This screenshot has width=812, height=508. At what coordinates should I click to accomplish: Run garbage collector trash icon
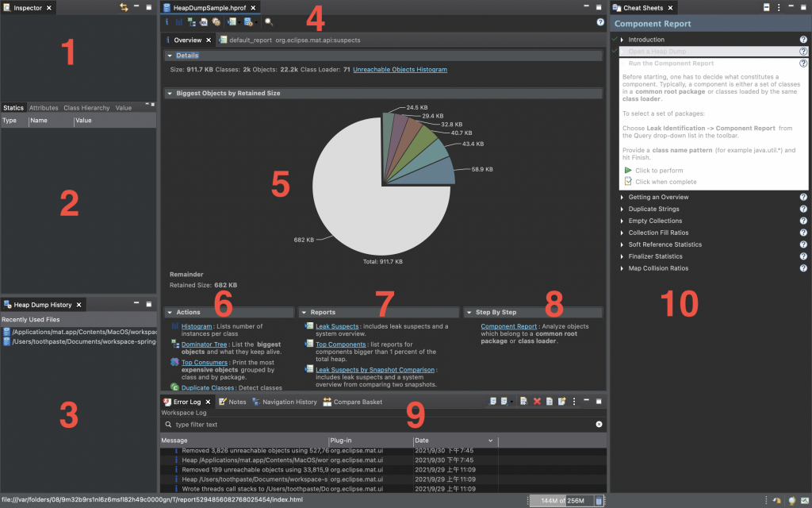(599, 501)
